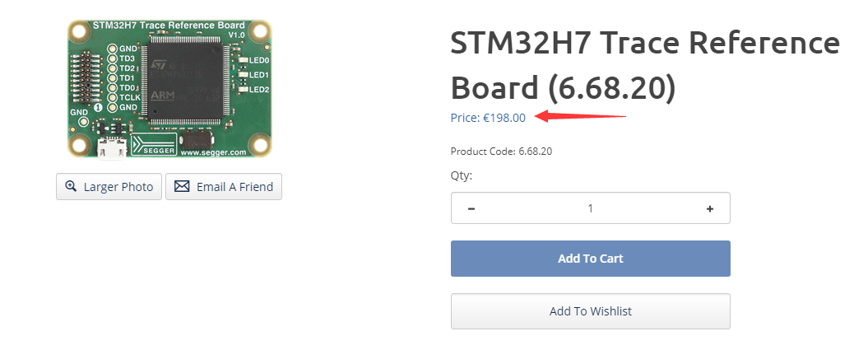Screen dimensions: 868x350
Task: Add the STM32H7 board to cart
Action: pos(591,259)
